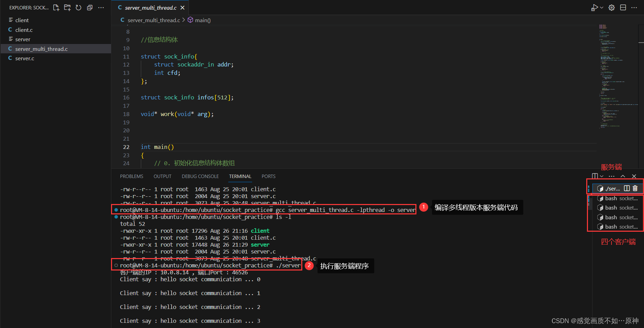Split the ./ser... terminal
This screenshot has width=644, height=328.
(627, 188)
